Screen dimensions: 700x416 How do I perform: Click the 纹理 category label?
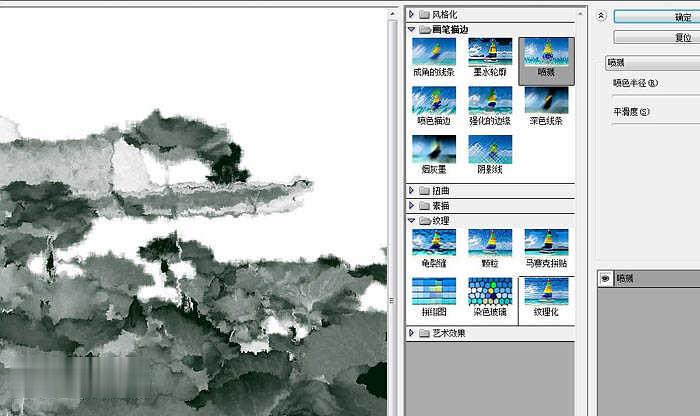coord(441,220)
